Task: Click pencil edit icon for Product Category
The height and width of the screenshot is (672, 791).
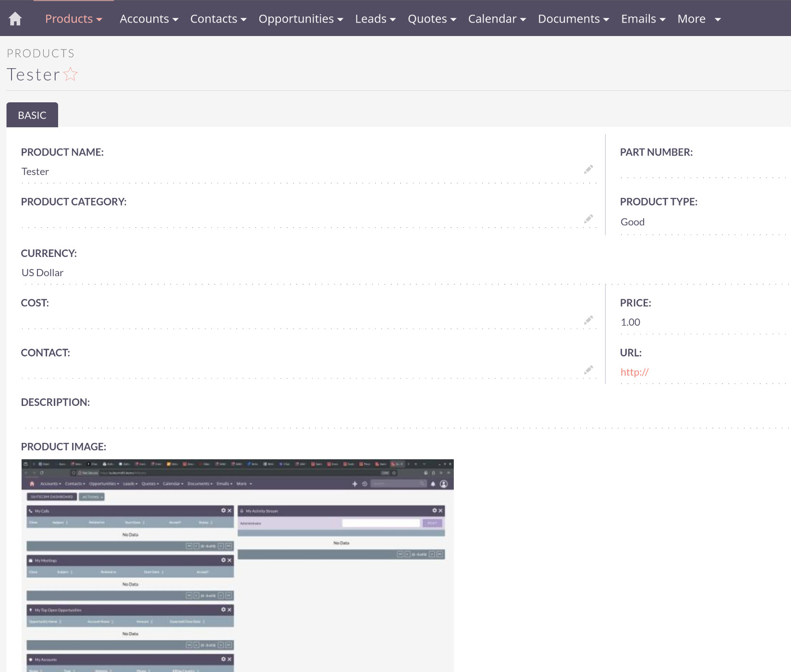Action: [588, 219]
